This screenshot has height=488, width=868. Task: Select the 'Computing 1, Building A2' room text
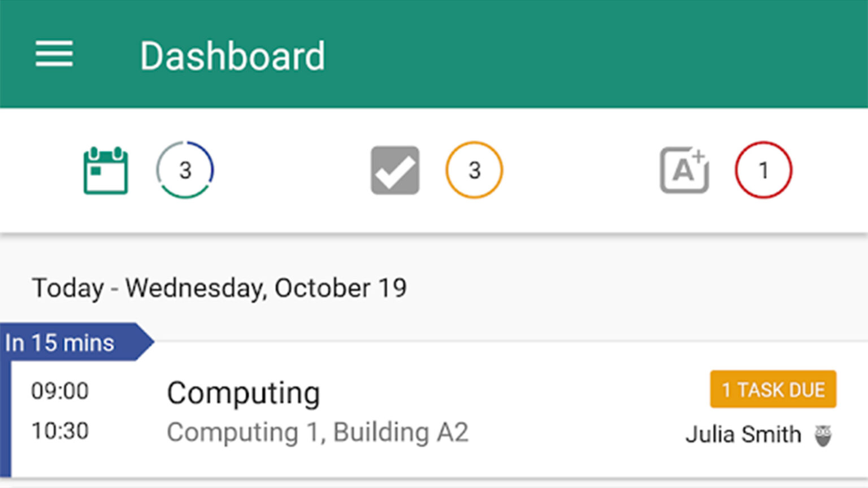318,432
